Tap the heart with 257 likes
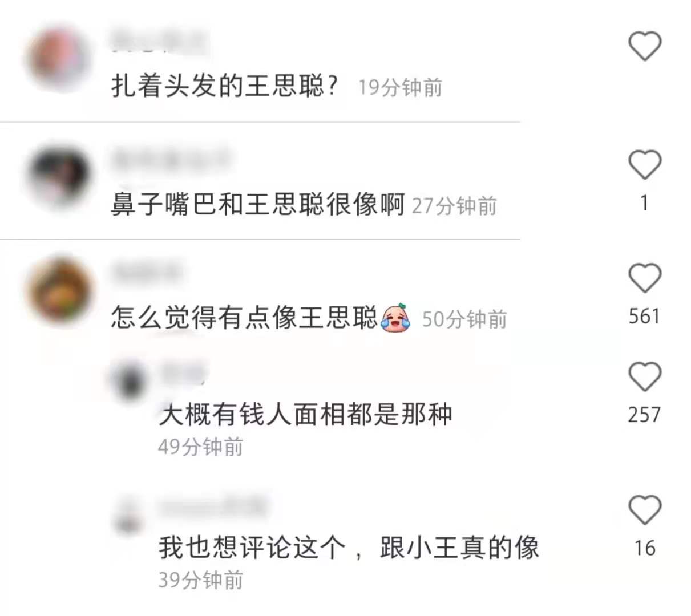The image size is (691, 616). tap(645, 376)
